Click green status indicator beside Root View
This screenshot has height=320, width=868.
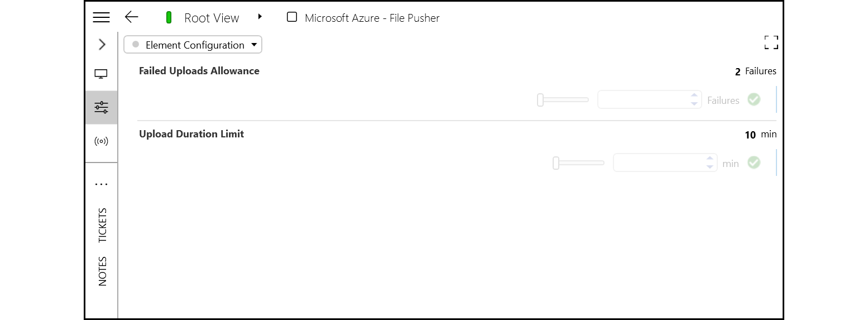(x=169, y=18)
